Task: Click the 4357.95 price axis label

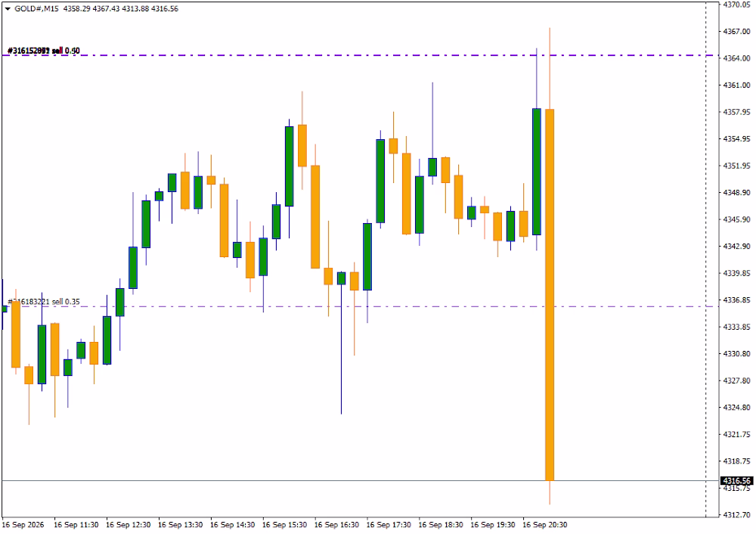Action: (736, 112)
